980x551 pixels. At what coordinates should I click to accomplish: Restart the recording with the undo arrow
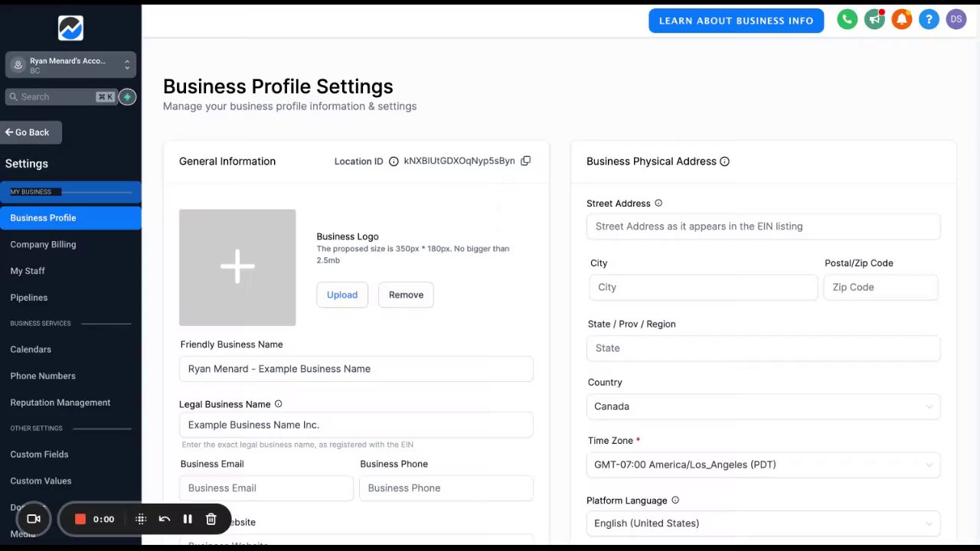pos(164,519)
